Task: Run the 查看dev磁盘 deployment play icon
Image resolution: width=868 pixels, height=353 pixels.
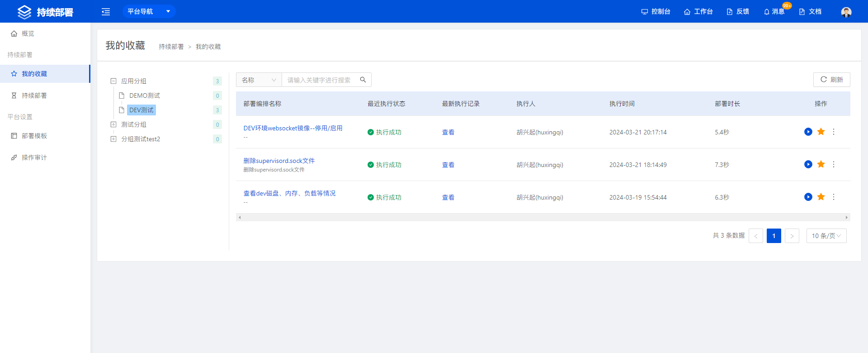Action: coord(808,197)
